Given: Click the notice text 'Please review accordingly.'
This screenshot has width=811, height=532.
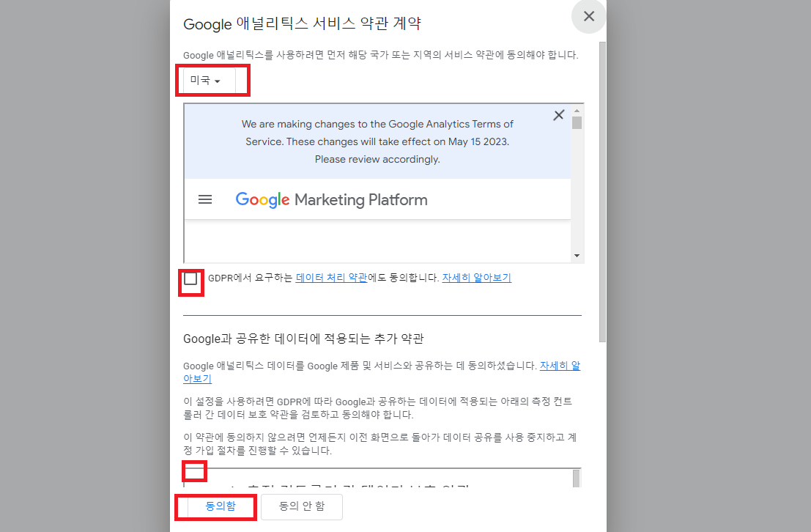Looking at the screenshot, I should (377, 160).
